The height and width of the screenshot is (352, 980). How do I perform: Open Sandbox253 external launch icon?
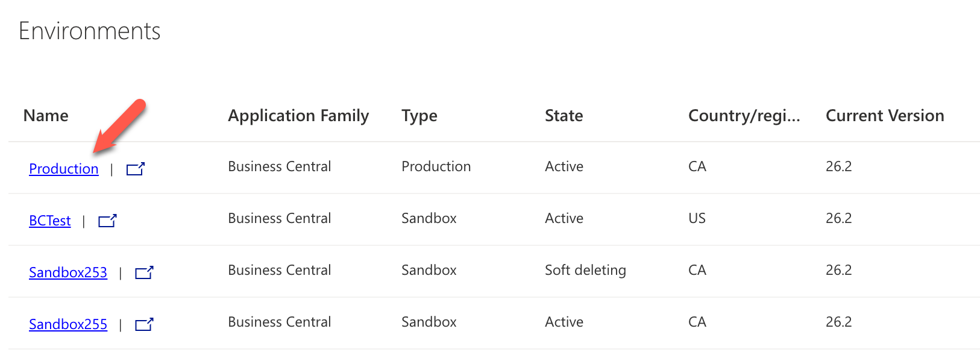click(144, 272)
